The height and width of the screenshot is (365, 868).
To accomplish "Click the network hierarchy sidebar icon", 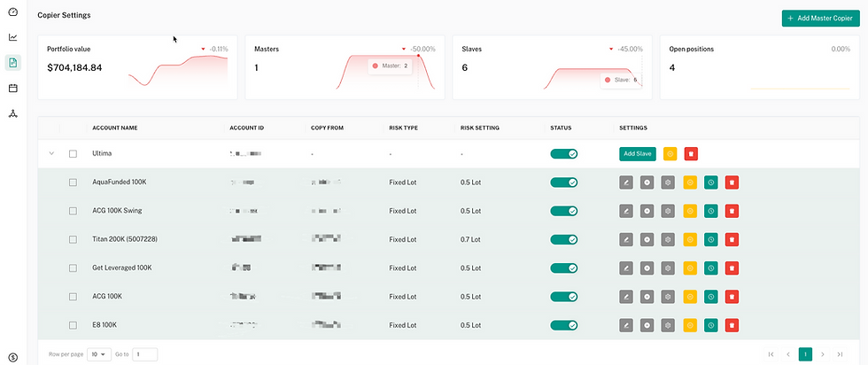I will [x=12, y=114].
